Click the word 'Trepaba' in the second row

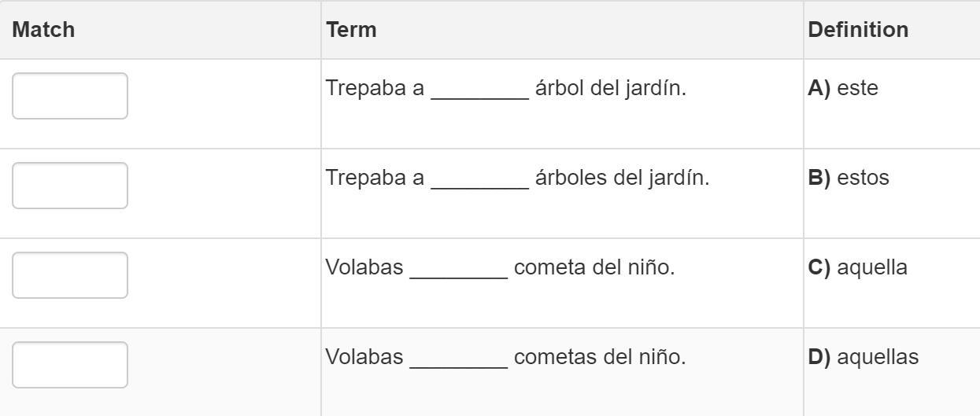(x=364, y=179)
